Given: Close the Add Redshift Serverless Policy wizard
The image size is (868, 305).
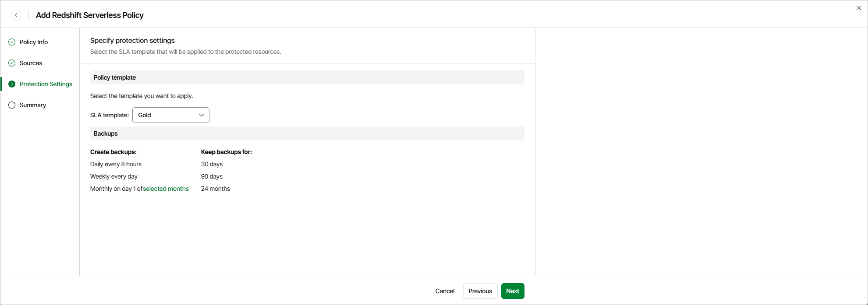Looking at the screenshot, I should (x=858, y=8).
